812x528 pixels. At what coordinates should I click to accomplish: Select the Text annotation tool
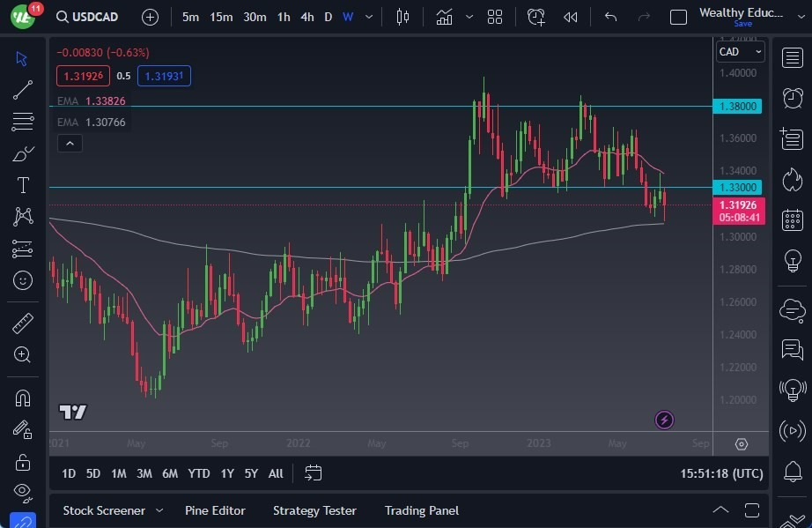click(x=22, y=185)
